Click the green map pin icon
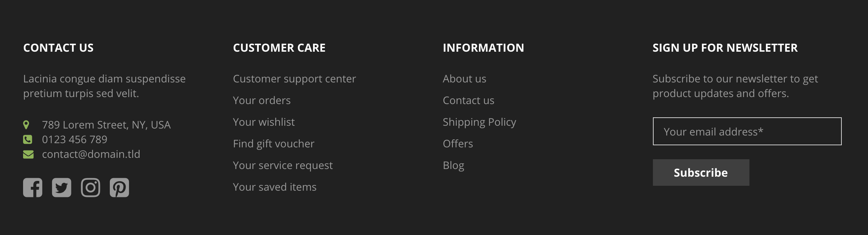The width and height of the screenshot is (868, 235). click(26, 125)
